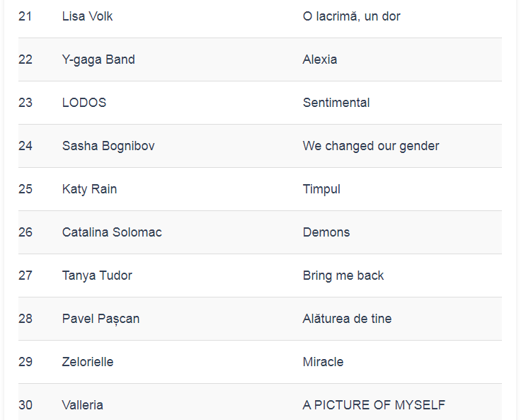Click the Valleria artist entry
Image resolution: width=526 pixels, height=420 pixels.
[83, 405]
